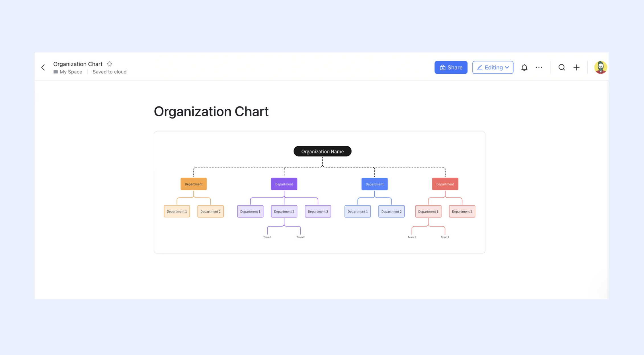Click the plus icon to create new
644x355 pixels.
pyautogui.click(x=576, y=67)
